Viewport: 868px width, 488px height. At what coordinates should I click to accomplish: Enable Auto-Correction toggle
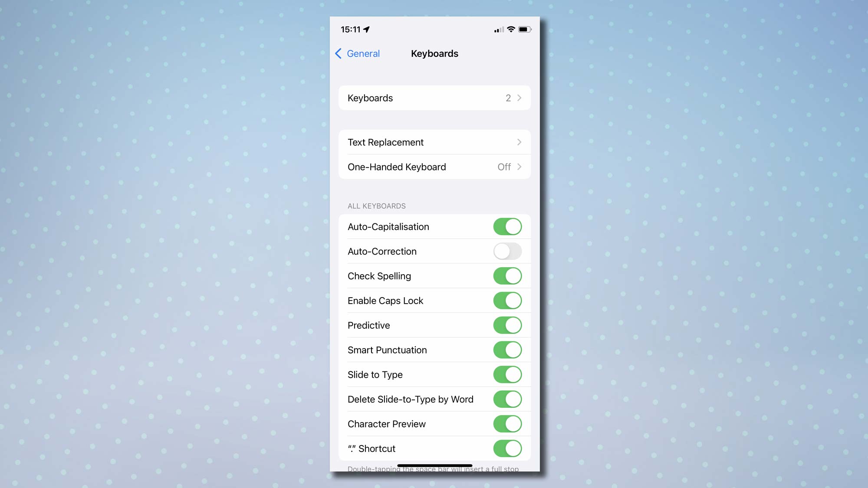(507, 251)
